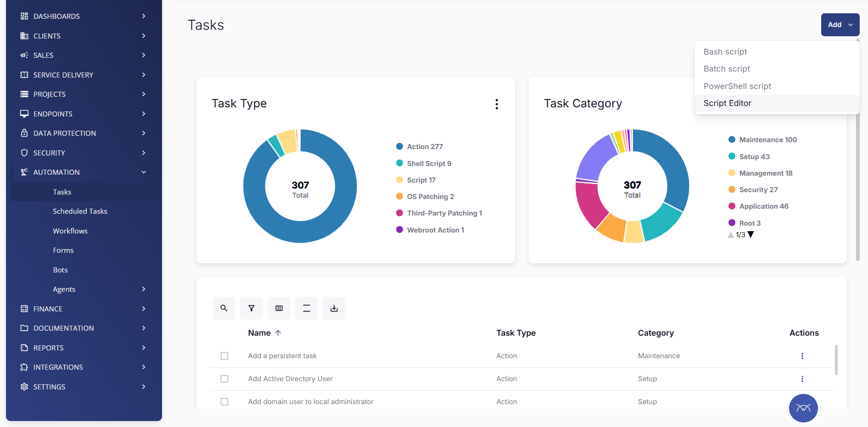Toggle the Action 277 legend swatch
868x427 pixels.
point(399,146)
